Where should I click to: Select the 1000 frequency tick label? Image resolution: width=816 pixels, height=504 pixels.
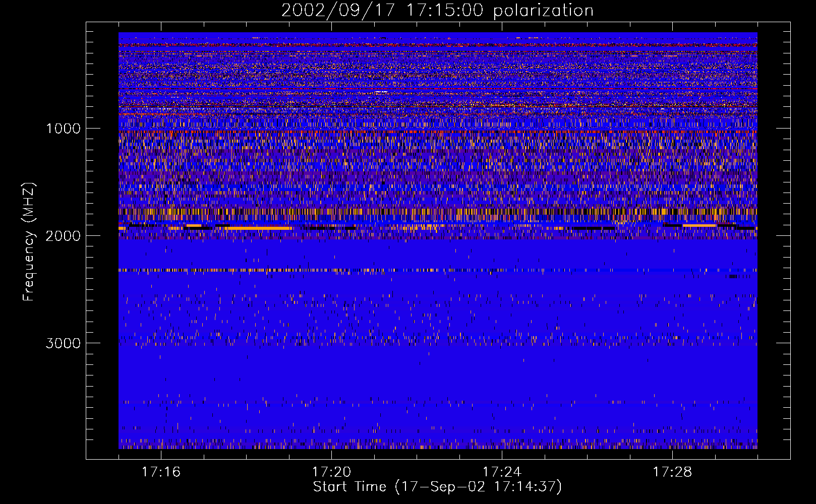click(63, 129)
